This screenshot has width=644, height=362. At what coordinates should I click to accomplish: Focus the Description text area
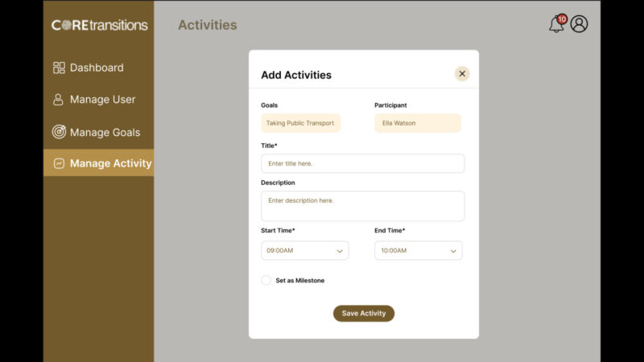click(x=363, y=206)
